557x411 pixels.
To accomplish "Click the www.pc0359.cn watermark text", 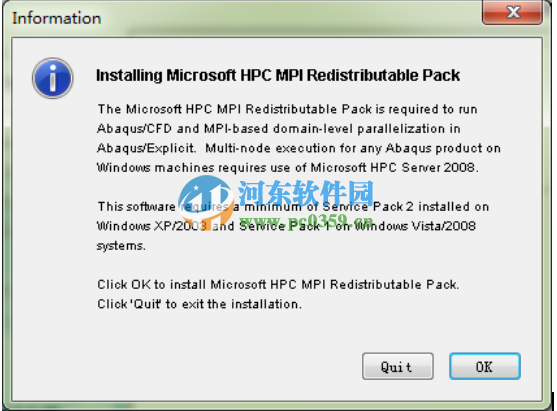I will [306, 222].
